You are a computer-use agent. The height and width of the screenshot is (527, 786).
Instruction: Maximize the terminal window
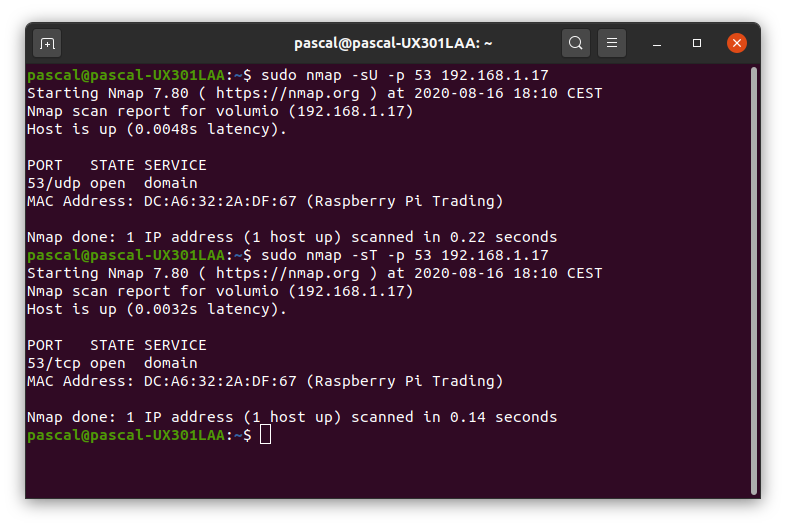coord(697,44)
